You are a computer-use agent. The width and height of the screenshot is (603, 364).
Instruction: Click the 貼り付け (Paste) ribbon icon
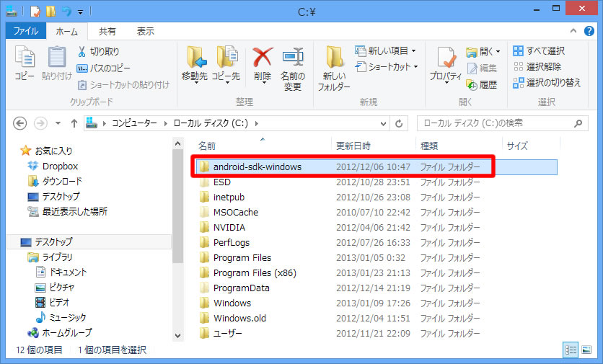[57, 62]
